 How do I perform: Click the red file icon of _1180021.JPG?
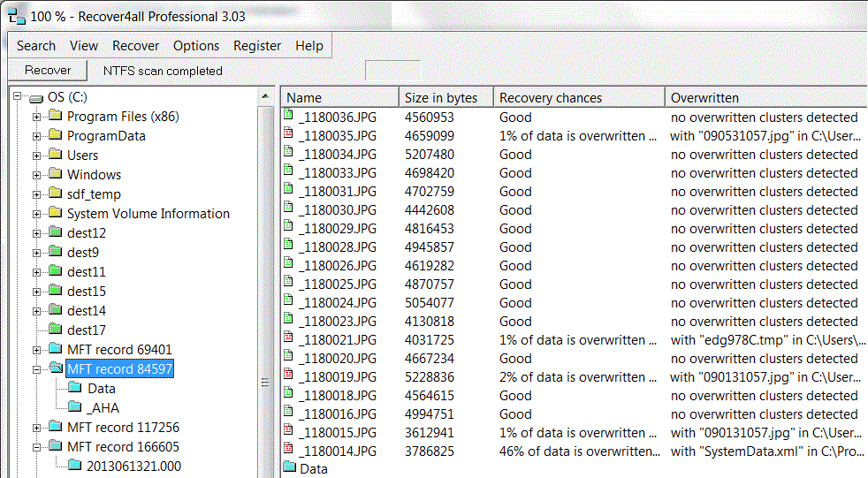pyautogui.click(x=288, y=338)
